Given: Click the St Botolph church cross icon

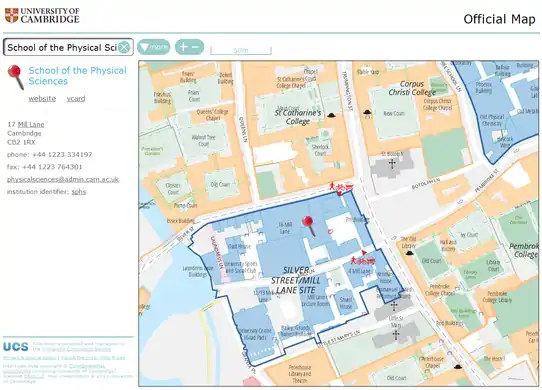Looking at the screenshot, I should point(392,164).
